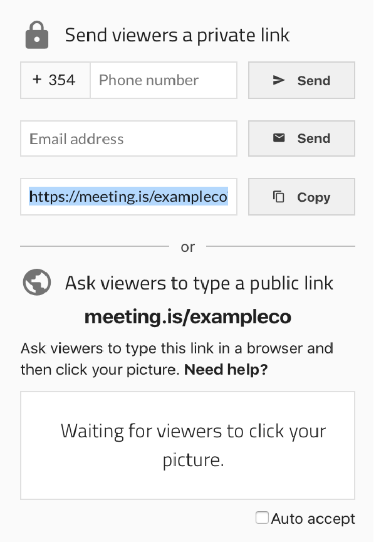Screen dimensions: 374x542
Task: Click the padlock private link icon
Action: click(x=37, y=35)
